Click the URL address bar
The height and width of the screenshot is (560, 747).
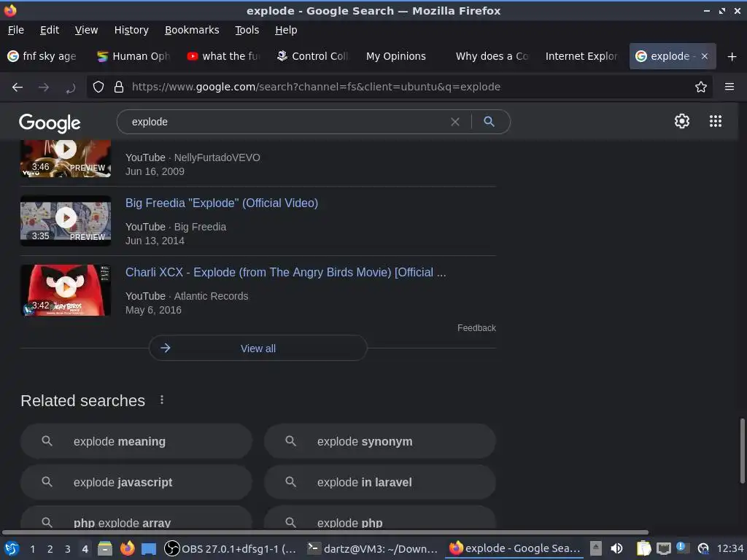point(400,87)
